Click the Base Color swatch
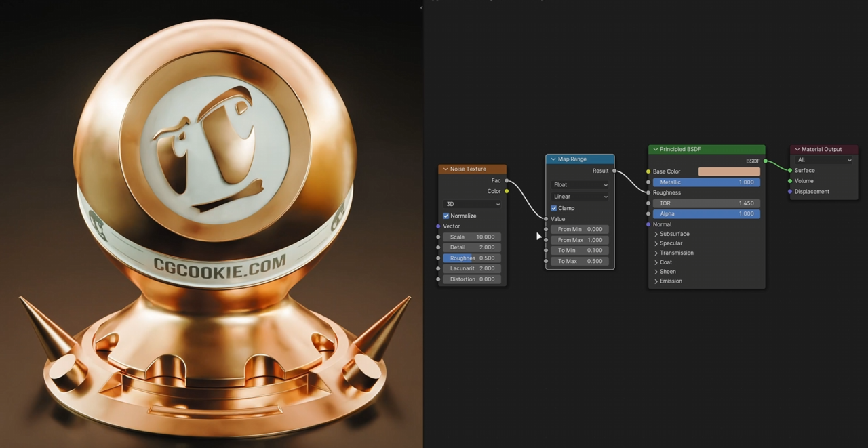This screenshot has height=448, width=868. [729, 171]
